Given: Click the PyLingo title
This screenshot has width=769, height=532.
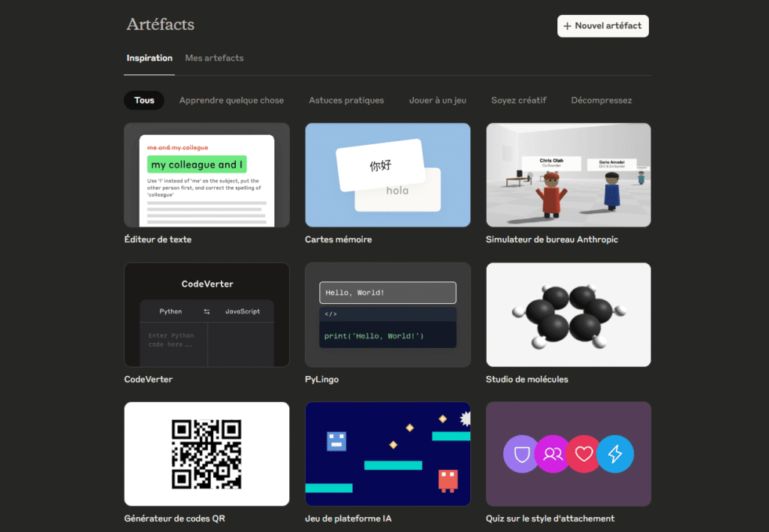Looking at the screenshot, I should (x=321, y=379).
